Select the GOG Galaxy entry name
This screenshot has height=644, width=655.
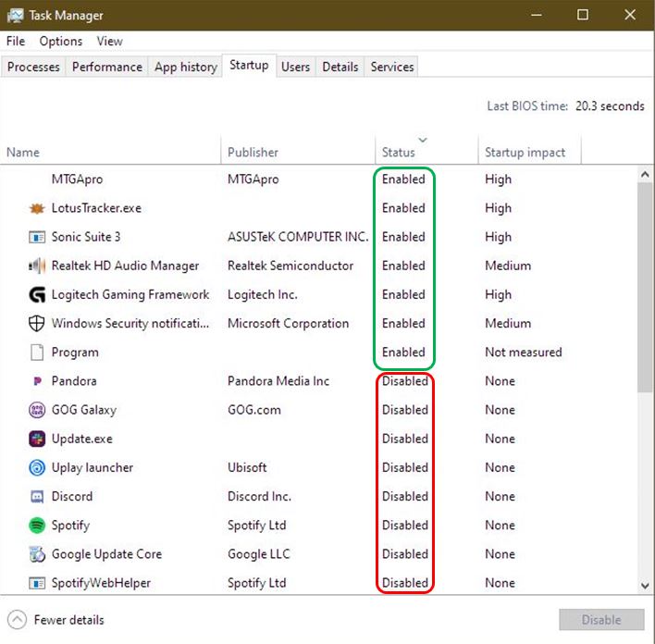click(x=84, y=410)
